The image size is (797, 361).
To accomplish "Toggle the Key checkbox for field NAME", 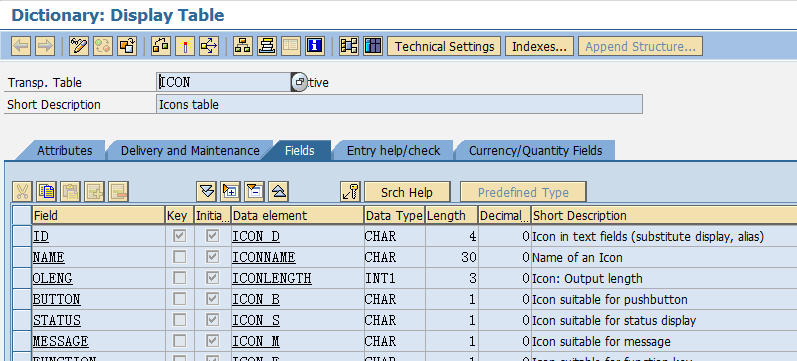I will [x=179, y=257].
